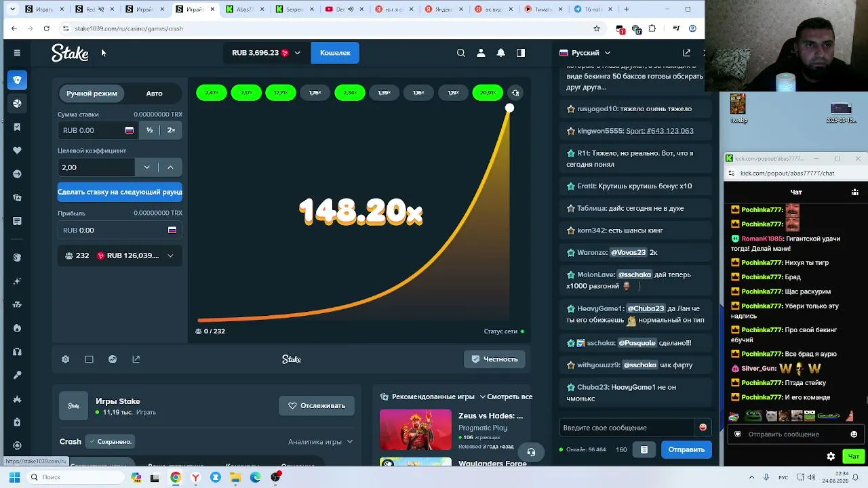Open the notifications bell
Viewport: 868px width, 488px height.
point(500,53)
